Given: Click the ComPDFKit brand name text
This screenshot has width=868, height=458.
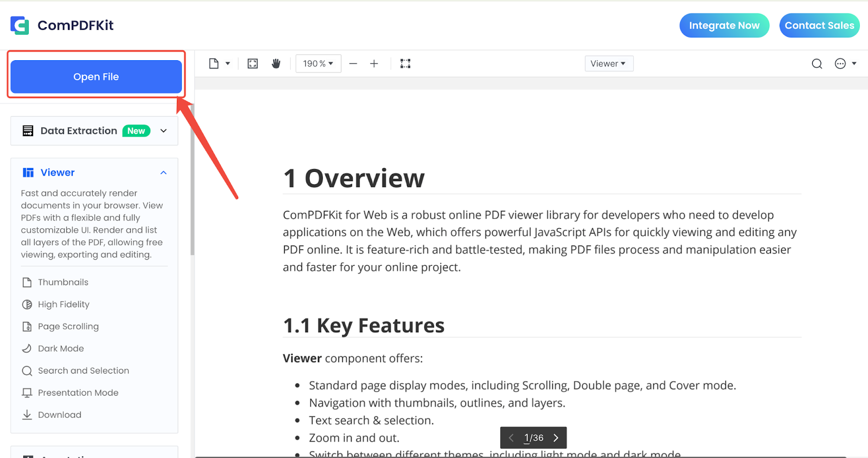Looking at the screenshot, I should tap(75, 25).
